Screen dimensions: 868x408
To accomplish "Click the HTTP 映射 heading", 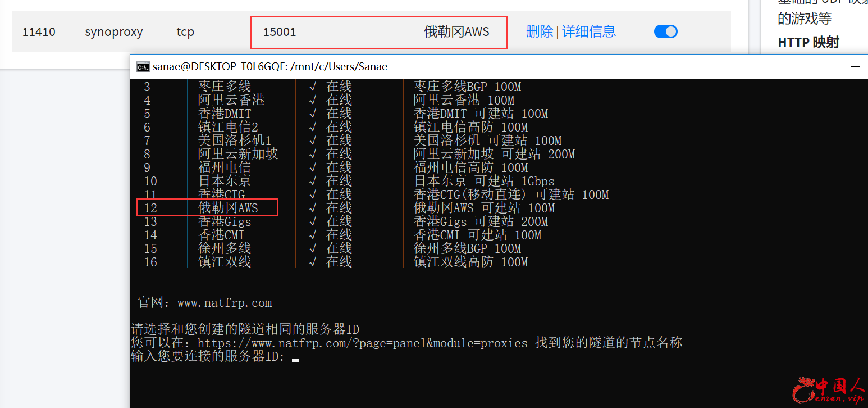I will pos(808,42).
